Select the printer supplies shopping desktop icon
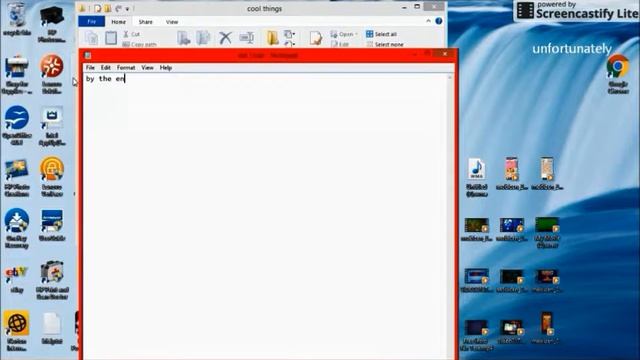Viewport: 640px width, 360px height. coord(17,75)
